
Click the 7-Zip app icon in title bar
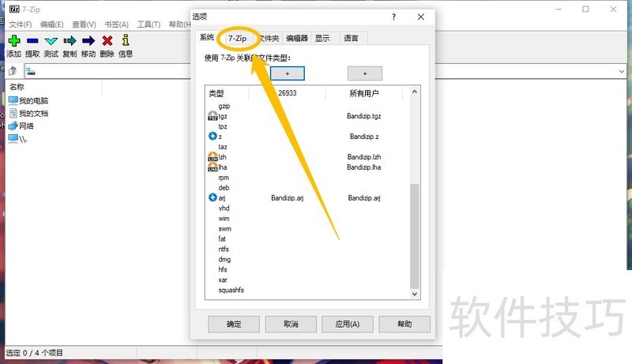(x=14, y=9)
